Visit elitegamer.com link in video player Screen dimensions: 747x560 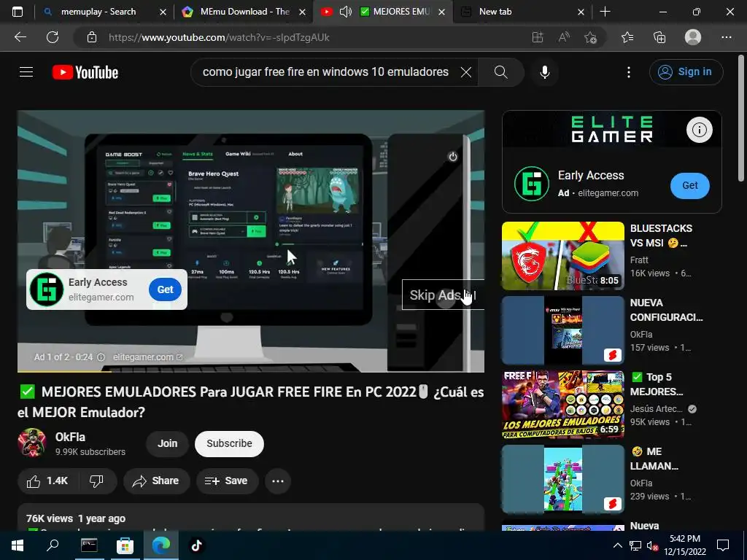point(147,357)
